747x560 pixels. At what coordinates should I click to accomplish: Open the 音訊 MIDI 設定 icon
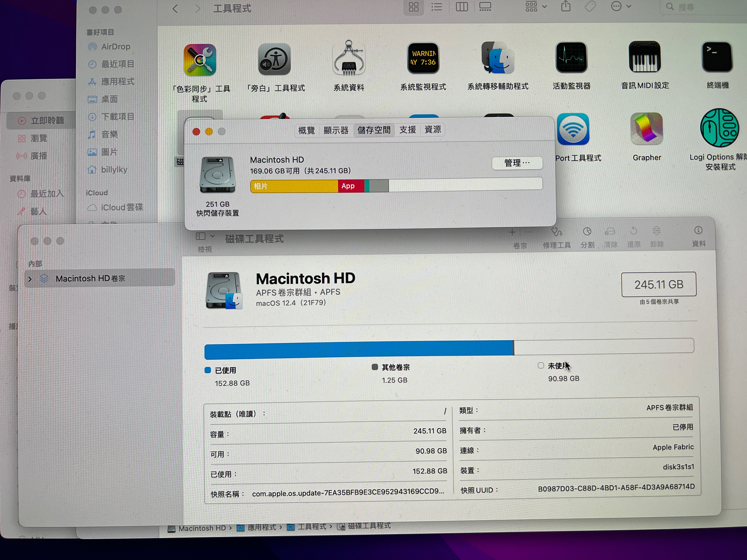click(645, 57)
